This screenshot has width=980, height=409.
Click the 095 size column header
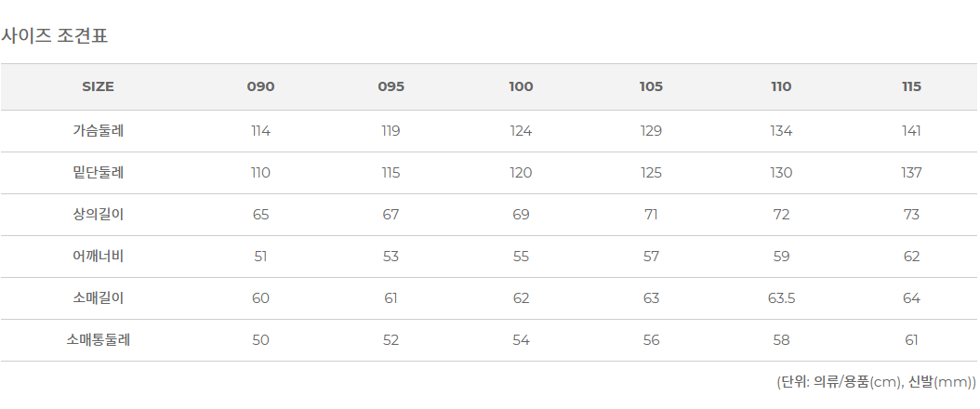391,86
